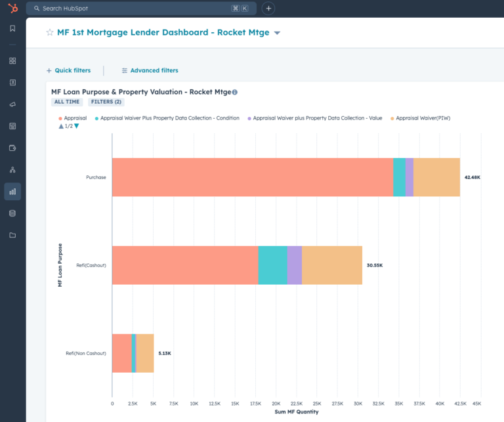The image size is (504, 422).
Task: Open the Reporting bar chart icon
Action: [12, 192]
